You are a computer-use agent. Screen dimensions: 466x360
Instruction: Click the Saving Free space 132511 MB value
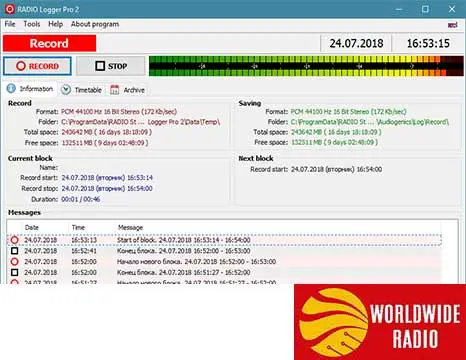[x=335, y=143]
